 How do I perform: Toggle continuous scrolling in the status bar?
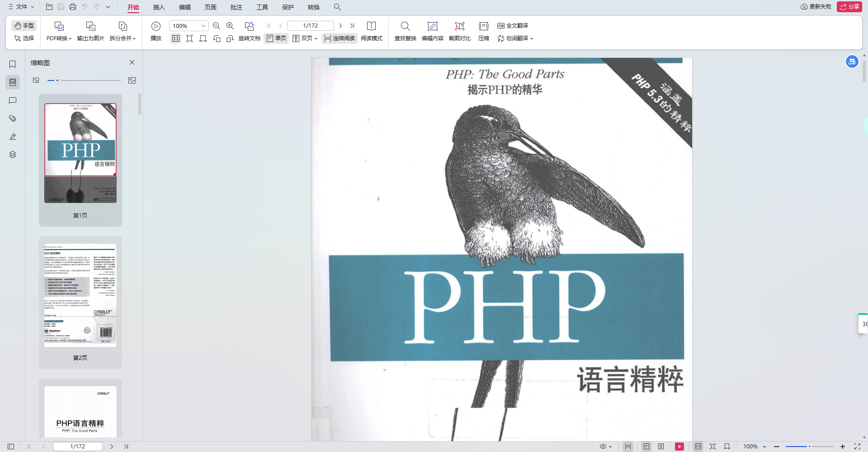tap(628, 447)
